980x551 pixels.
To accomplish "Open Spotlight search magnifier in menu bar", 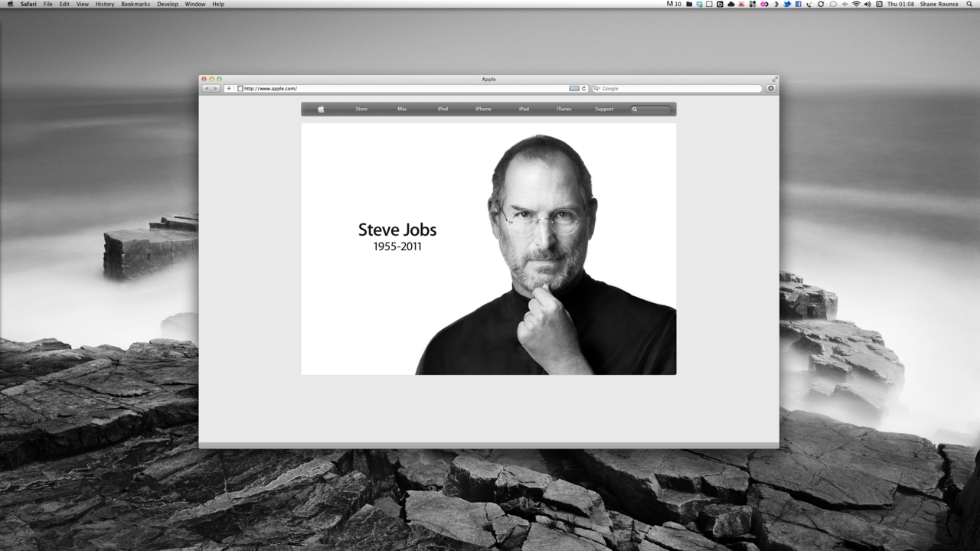I will (969, 4).
